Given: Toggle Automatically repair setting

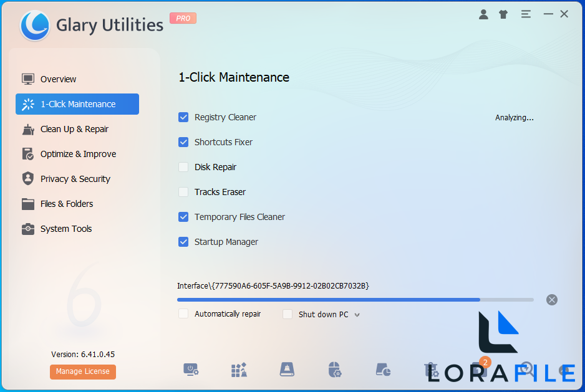Looking at the screenshot, I should pyautogui.click(x=183, y=313).
